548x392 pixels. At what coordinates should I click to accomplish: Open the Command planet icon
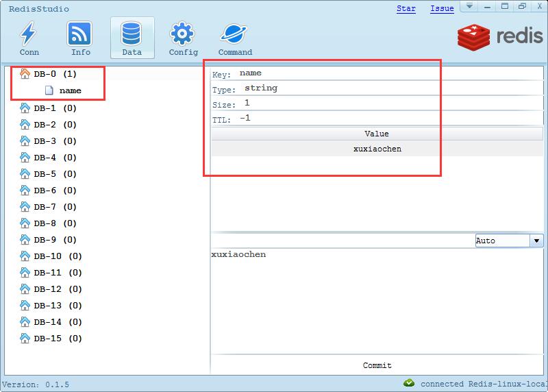tap(234, 34)
